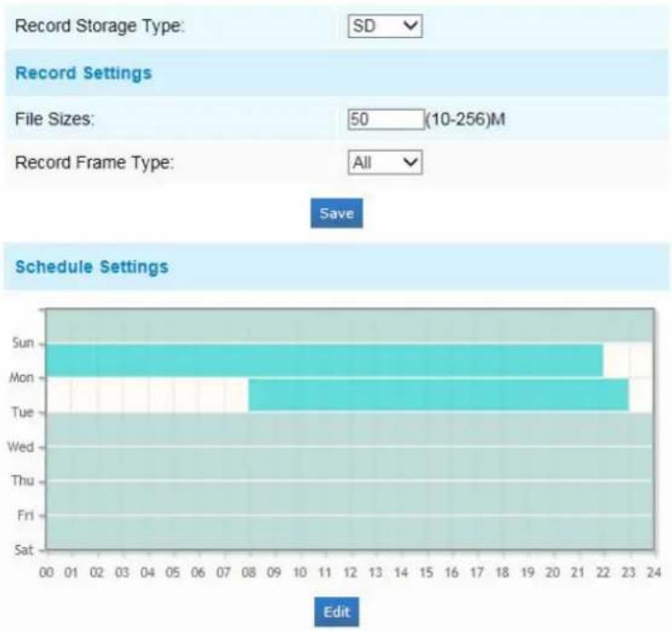The image size is (672, 631).
Task: Click the File Sizes label
Action: tap(54, 119)
